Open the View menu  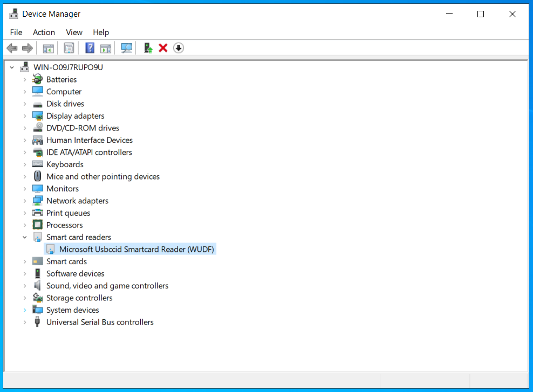coord(74,32)
